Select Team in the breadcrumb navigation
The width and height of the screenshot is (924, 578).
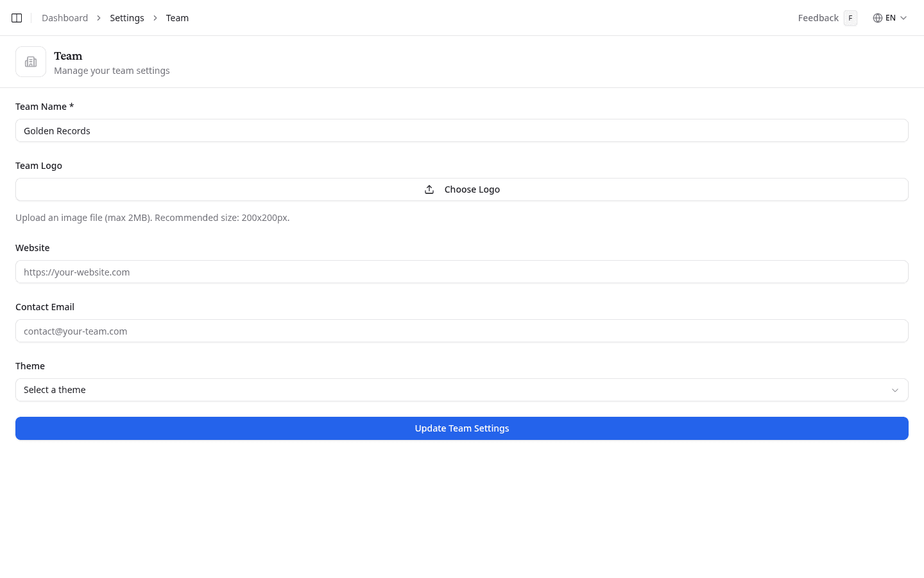coord(177,18)
